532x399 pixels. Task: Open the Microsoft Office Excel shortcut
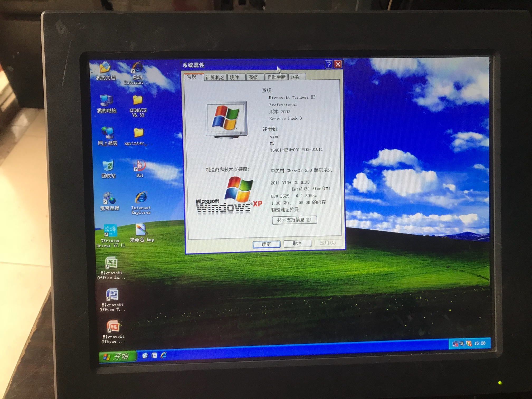click(x=111, y=268)
